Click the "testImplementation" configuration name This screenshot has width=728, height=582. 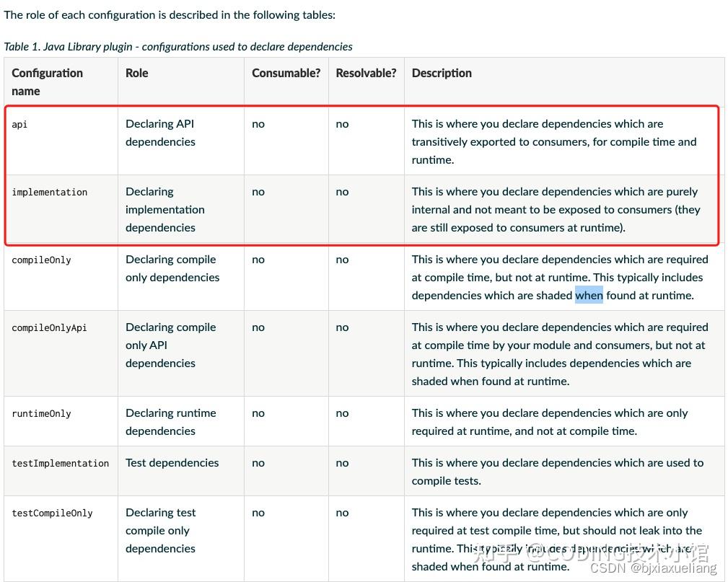60,463
